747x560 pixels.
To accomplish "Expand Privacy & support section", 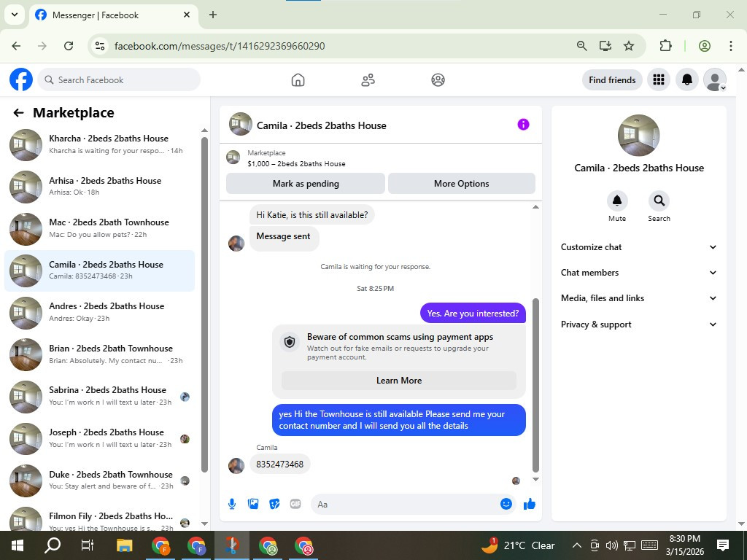I will point(638,324).
